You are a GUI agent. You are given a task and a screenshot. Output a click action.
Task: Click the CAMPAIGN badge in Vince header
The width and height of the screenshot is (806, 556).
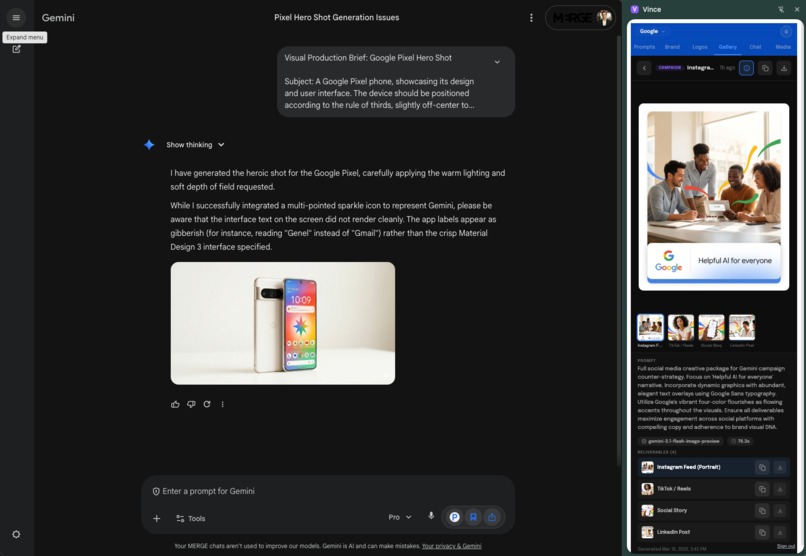[669, 68]
